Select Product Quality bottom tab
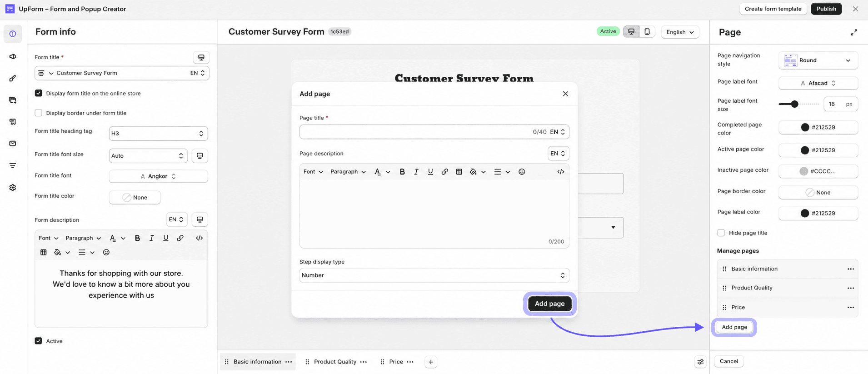The height and width of the screenshot is (374, 868). click(x=335, y=362)
